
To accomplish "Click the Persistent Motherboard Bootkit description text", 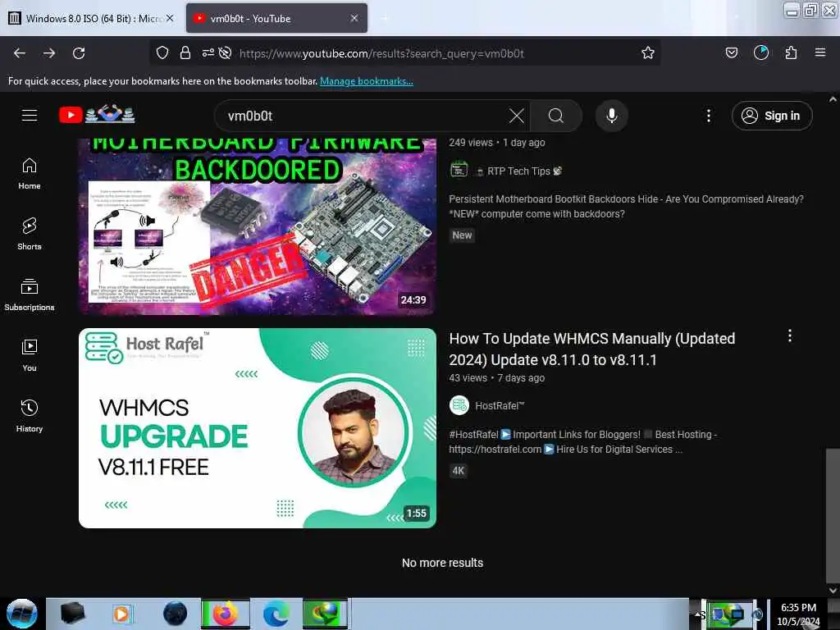I will pyautogui.click(x=626, y=206).
